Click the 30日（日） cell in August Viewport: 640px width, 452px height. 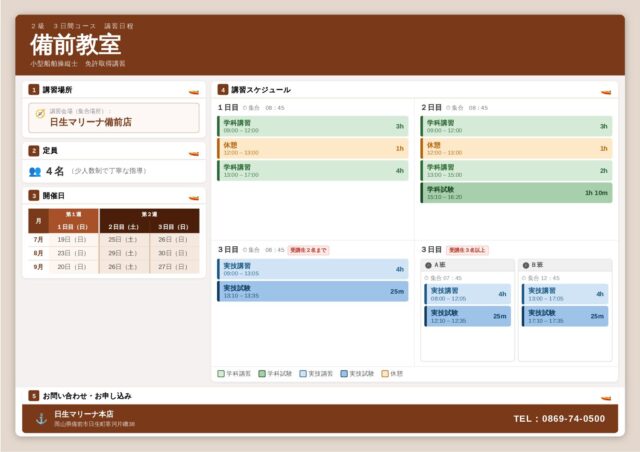click(173, 253)
